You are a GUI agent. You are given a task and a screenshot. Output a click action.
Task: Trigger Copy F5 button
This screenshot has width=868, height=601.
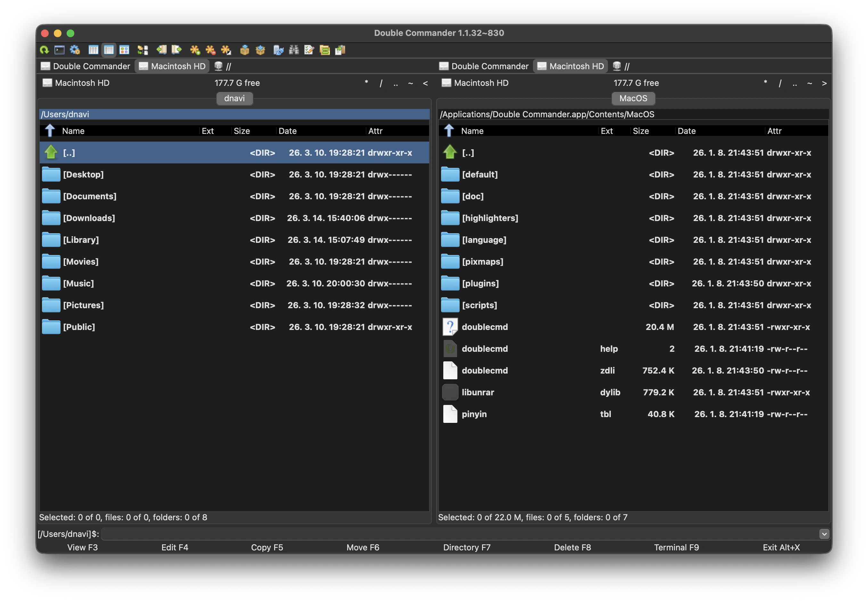click(267, 547)
